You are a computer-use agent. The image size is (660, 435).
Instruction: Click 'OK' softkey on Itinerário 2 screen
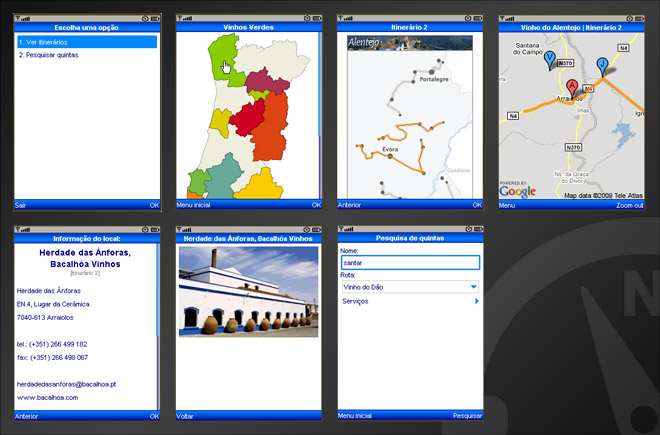coord(477,205)
